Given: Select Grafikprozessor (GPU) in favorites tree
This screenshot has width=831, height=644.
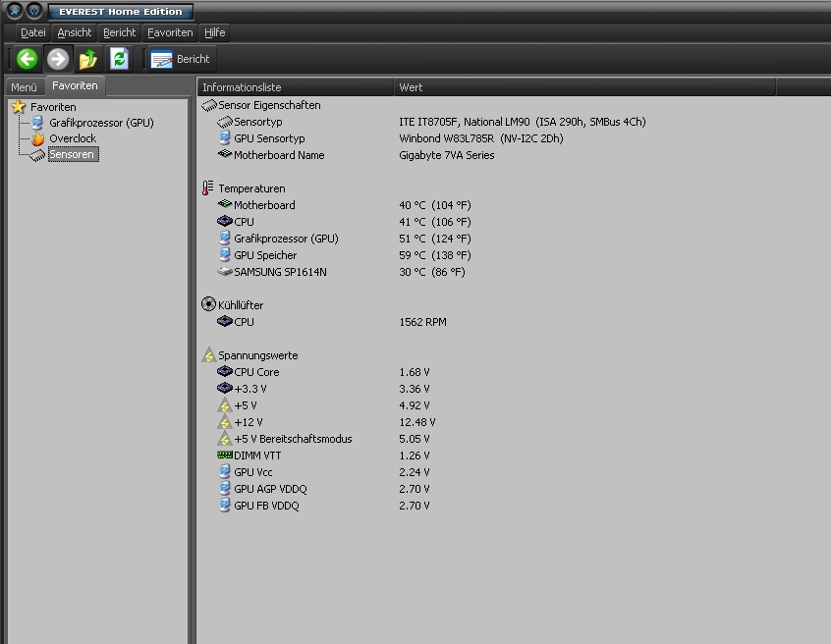Looking at the screenshot, I should click(x=101, y=123).
